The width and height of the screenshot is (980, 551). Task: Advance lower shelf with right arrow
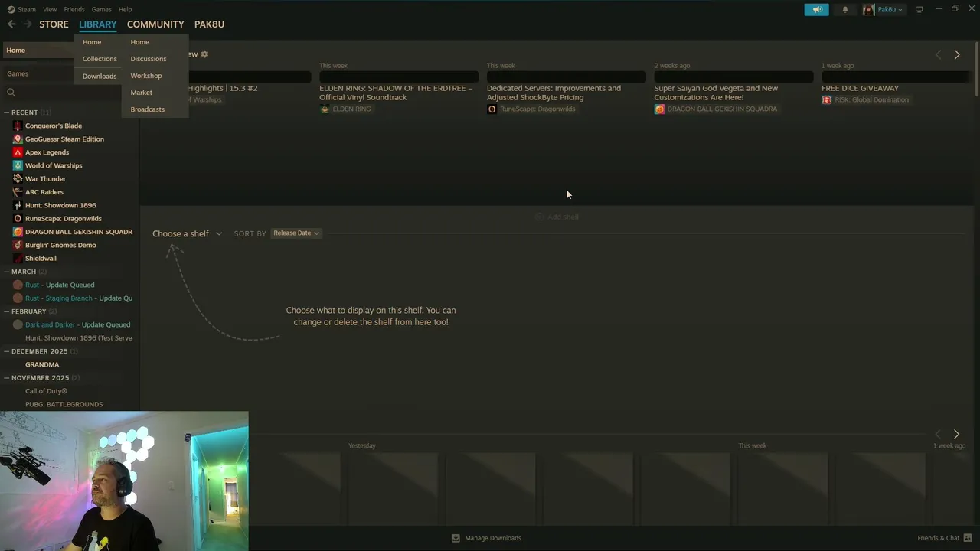coord(956,434)
